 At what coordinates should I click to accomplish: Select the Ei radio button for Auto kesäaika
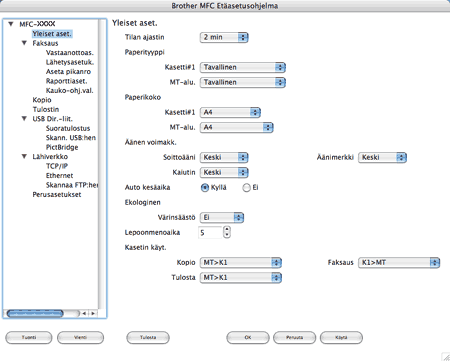pyautogui.click(x=246, y=188)
